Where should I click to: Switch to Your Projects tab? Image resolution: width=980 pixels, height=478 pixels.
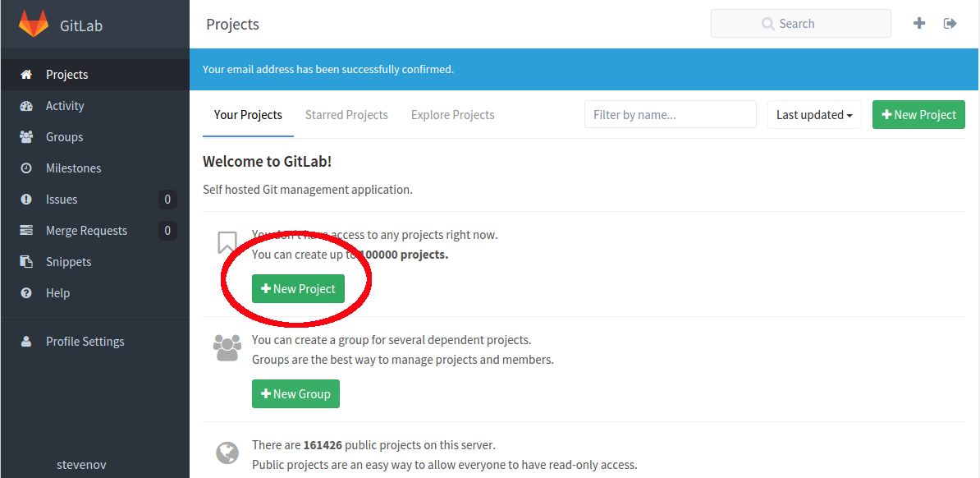[248, 115]
